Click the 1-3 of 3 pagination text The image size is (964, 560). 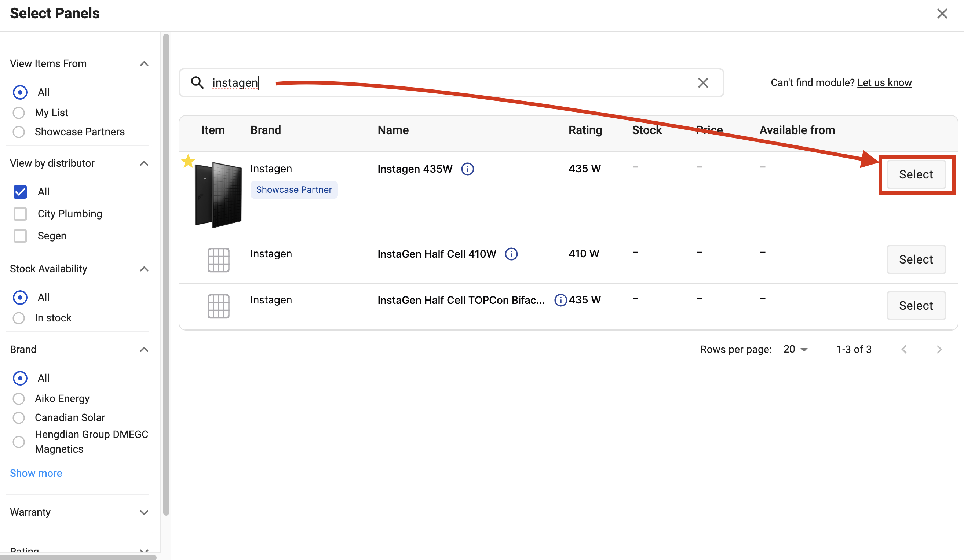point(854,349)
